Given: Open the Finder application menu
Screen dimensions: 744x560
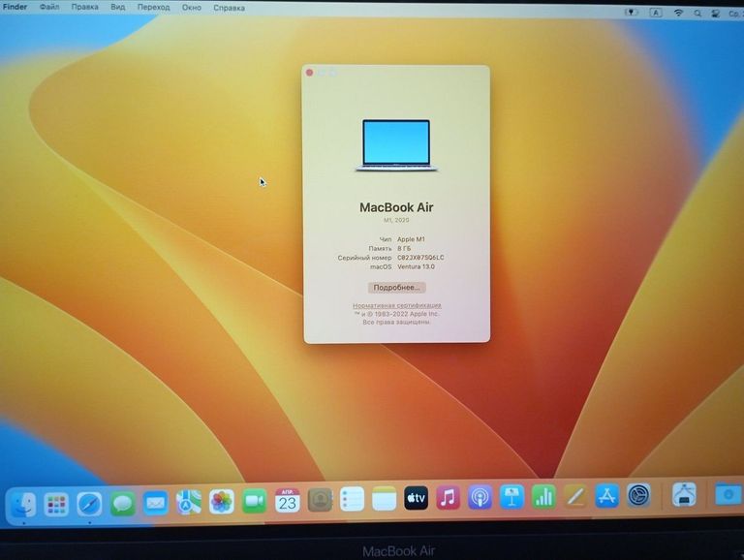Looking at the screenshot, I should coord(15,7).
